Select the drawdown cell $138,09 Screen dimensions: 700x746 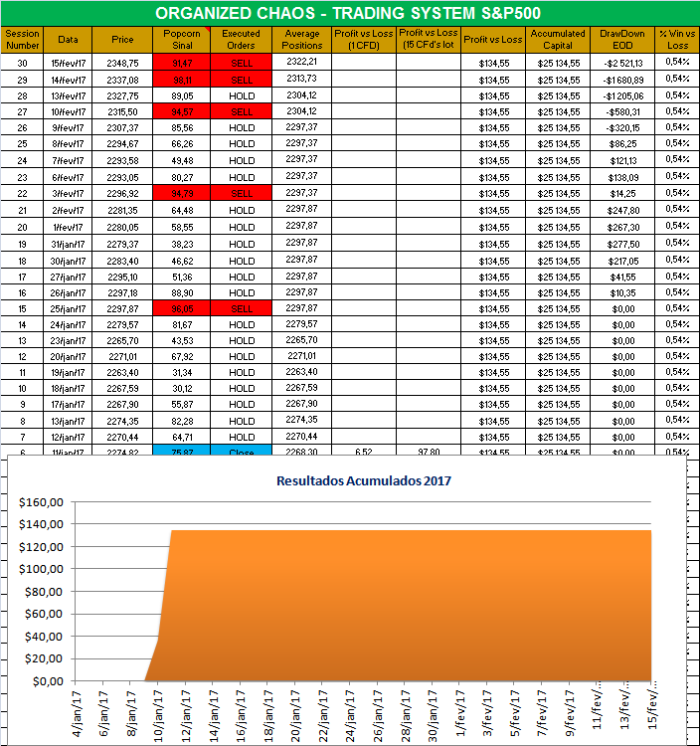point(622,177)
